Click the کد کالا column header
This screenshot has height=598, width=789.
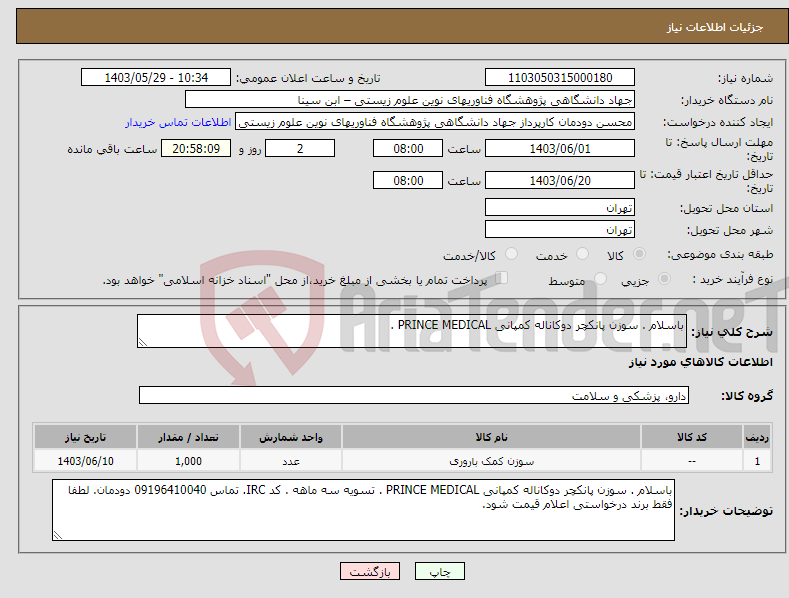click(x=691, y=437)
